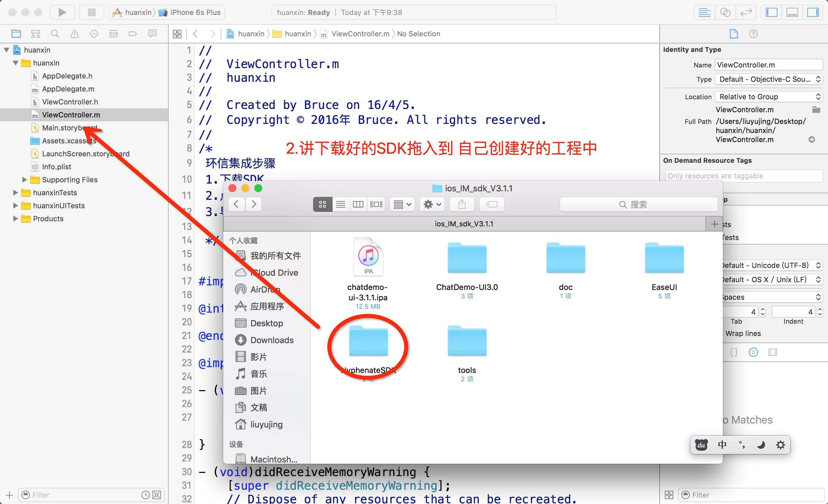The image size is (828, 504).
Task: Show the Version editor
Action: (x=746, y=12)
